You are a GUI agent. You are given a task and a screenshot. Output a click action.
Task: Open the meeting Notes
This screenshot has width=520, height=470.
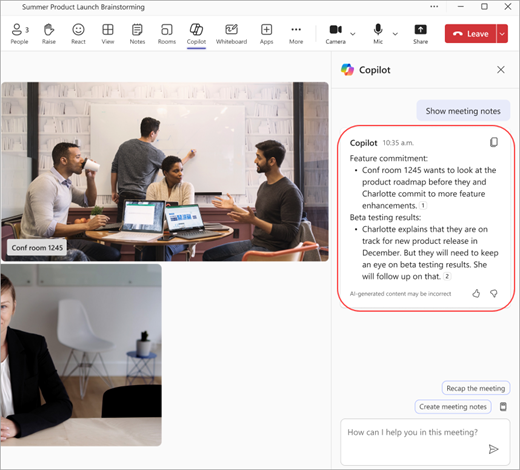coord(137,34)
